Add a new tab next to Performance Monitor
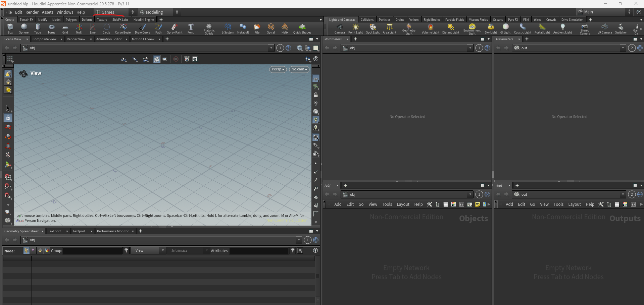 tap(141, 231)
